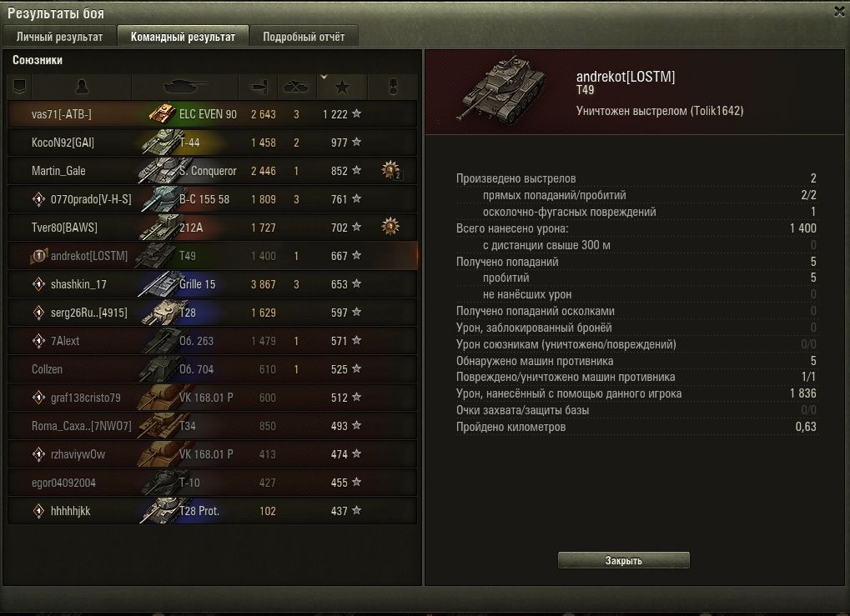
Task: Close the battle results window
Action: [839, 12]
